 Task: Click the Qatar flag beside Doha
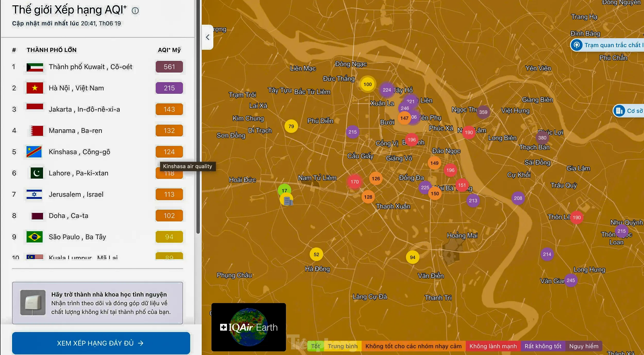[37, 216]
